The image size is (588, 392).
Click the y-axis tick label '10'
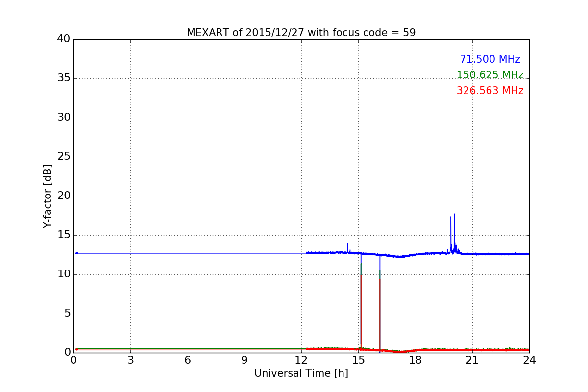(64, 274)
